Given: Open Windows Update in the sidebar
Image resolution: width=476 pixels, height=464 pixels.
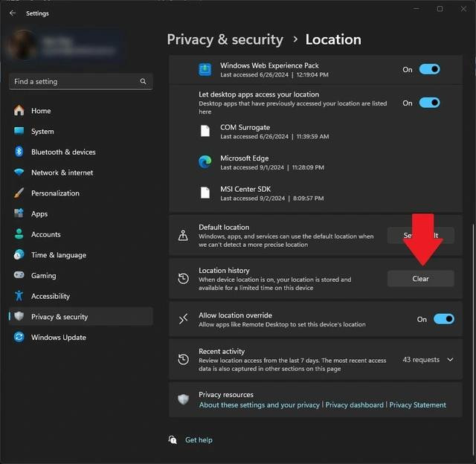Looking at the screenshot, I should (x=58, y=338).
